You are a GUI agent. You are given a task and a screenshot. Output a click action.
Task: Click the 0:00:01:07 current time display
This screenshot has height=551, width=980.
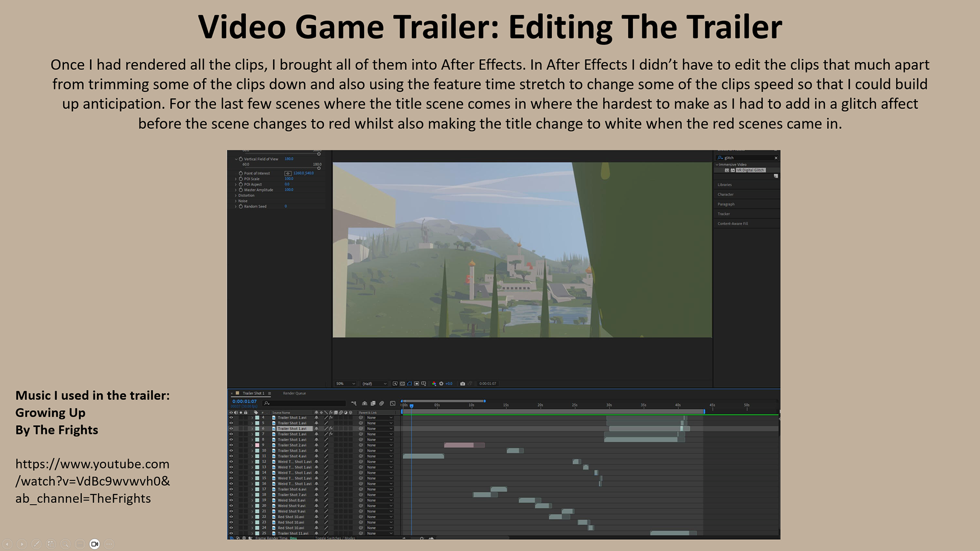[x=244, y=402]
